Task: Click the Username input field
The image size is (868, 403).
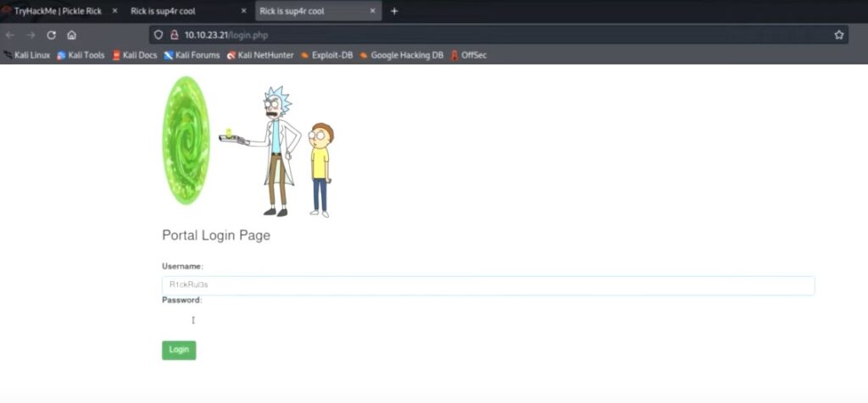Action: (x=487, y=285)
